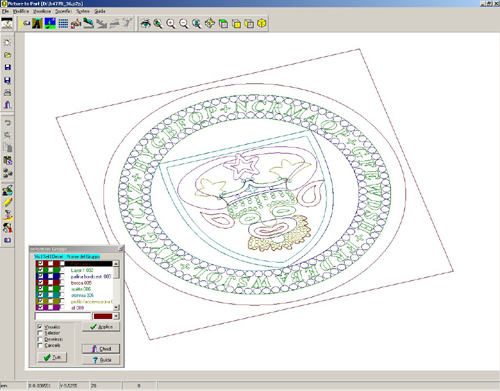Viewport: 500px width, 391px height.
Task: Click the Print icon in left sidebar
Action: coord(7,93)
